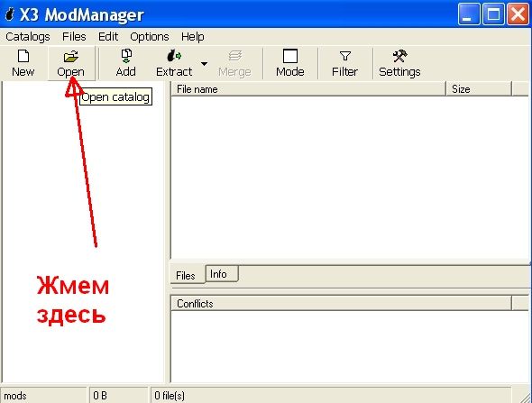Switch to the Info tab
Image resolution: width=532 pixels, height=403 pixels.
point(222,274)
